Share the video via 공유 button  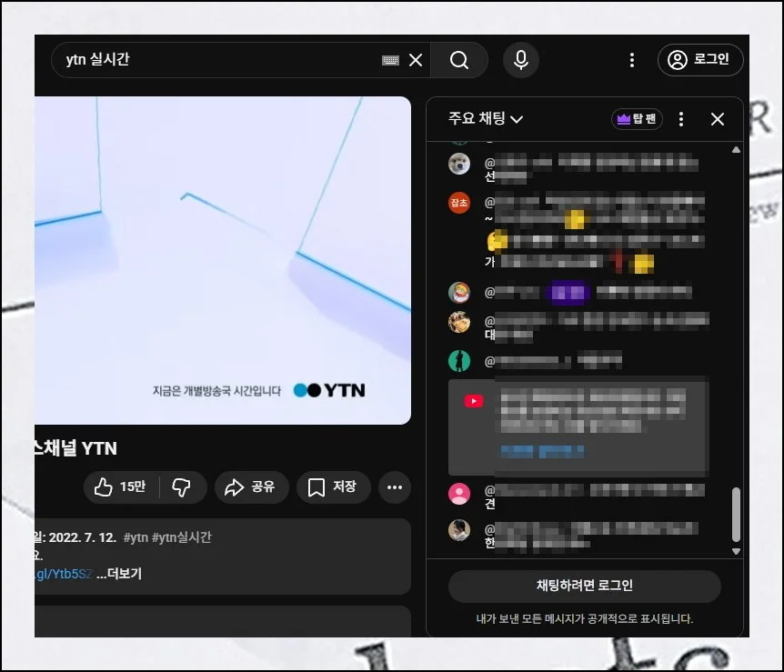tap(252, 487)
